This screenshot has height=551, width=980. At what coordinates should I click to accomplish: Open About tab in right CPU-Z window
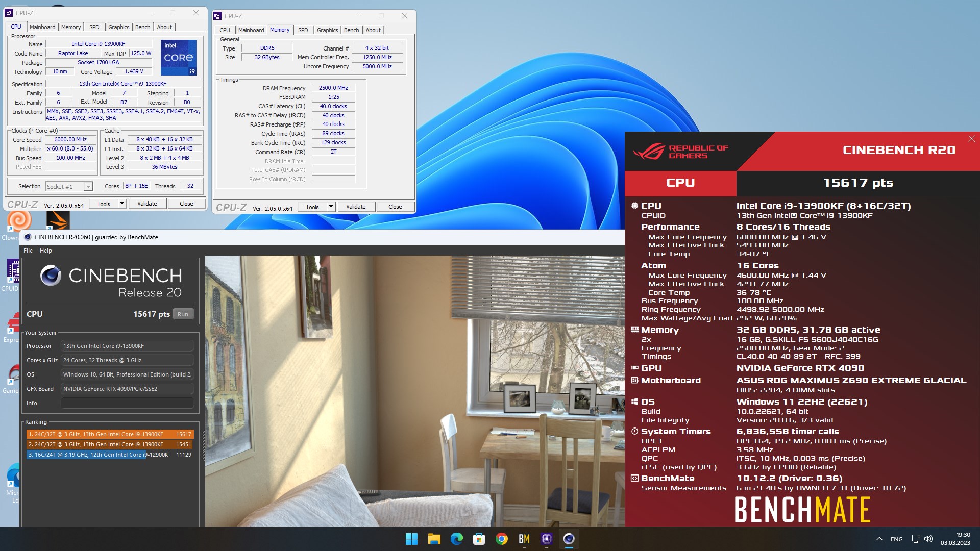[373, 30]
